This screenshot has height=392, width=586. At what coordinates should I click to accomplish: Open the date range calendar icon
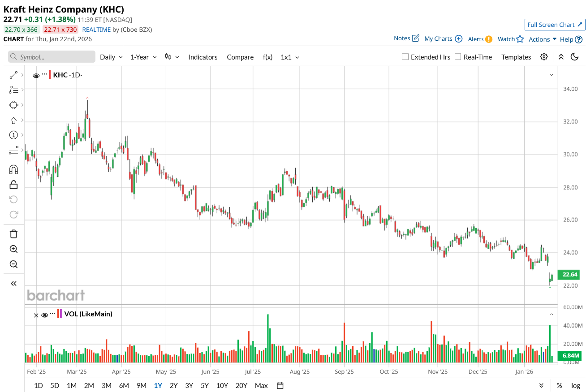280,386
